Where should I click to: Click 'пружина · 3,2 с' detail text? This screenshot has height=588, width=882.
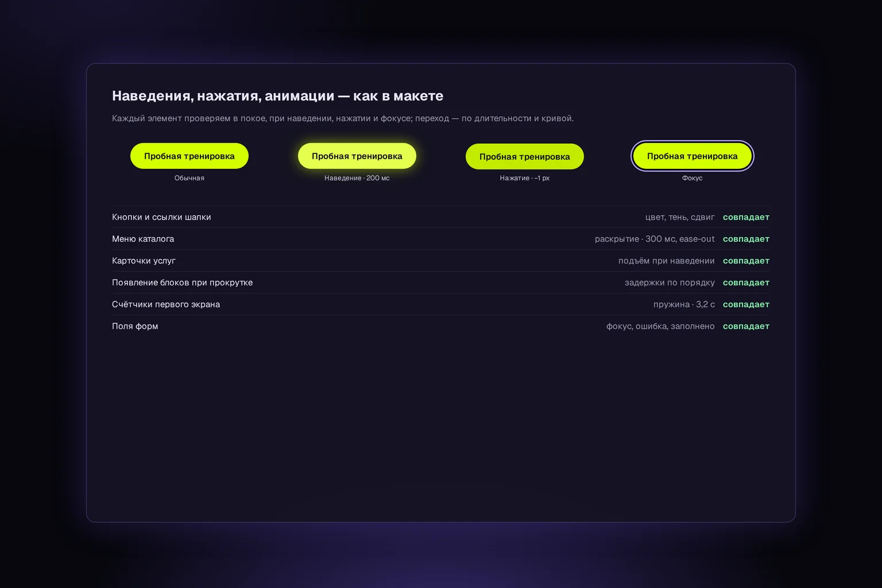click(x=684, y=304)
